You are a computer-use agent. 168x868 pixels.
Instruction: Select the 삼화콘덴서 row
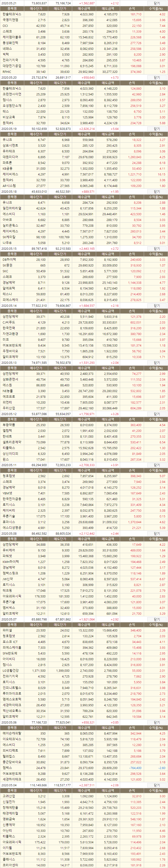(84, 379)
